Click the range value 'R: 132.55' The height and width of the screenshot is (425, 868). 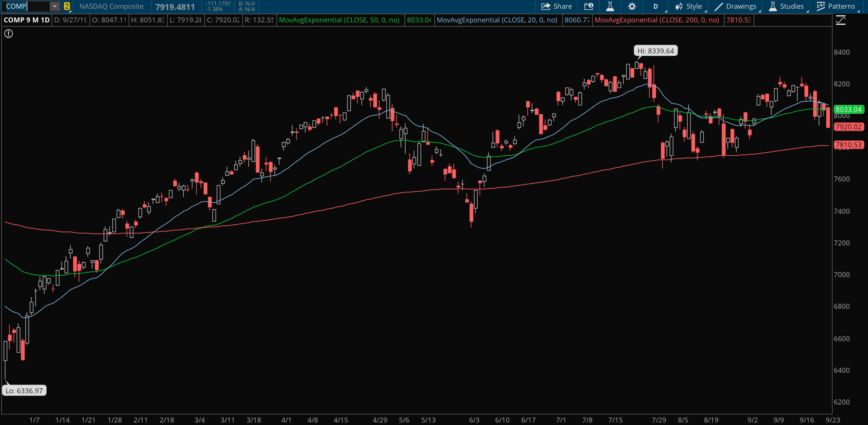point(259,20)
